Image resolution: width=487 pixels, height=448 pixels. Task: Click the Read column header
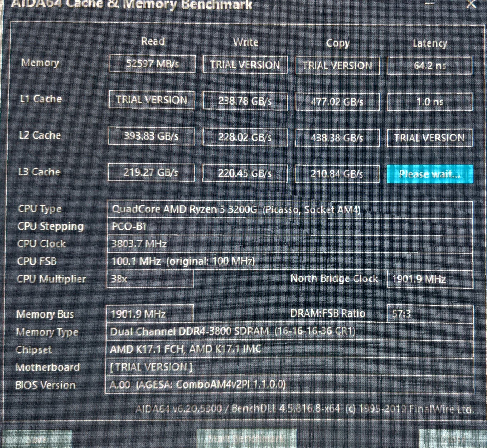click(x=153, y=41)
